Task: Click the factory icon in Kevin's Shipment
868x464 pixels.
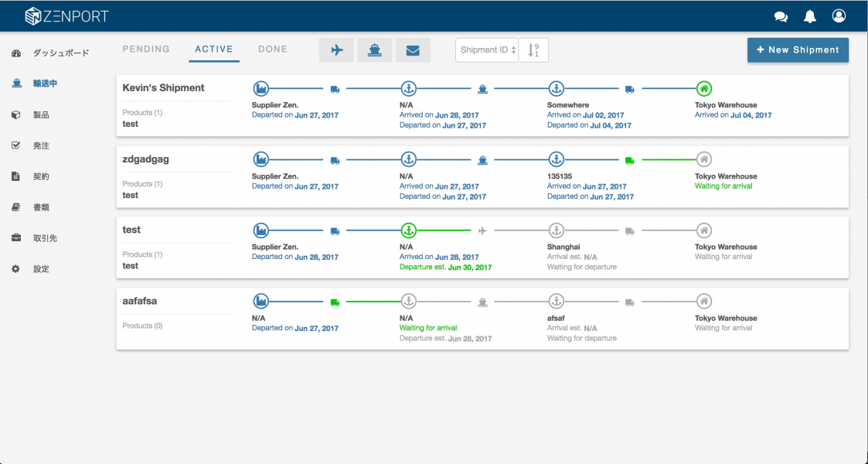Action: [260, 89]
